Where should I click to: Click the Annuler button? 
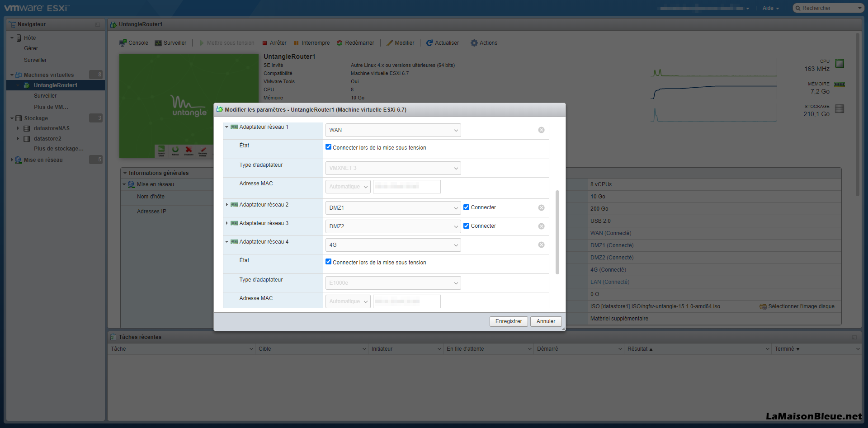(x=546, y=321)
